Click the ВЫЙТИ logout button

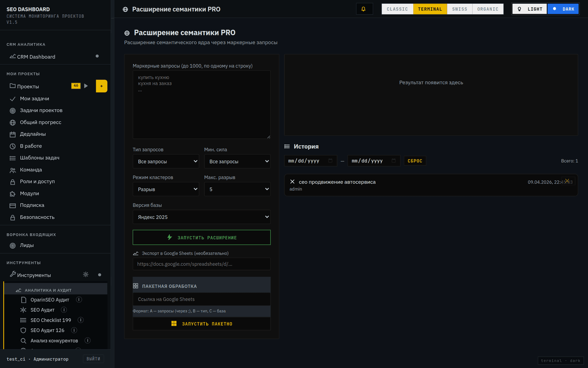tap(93, 359)
